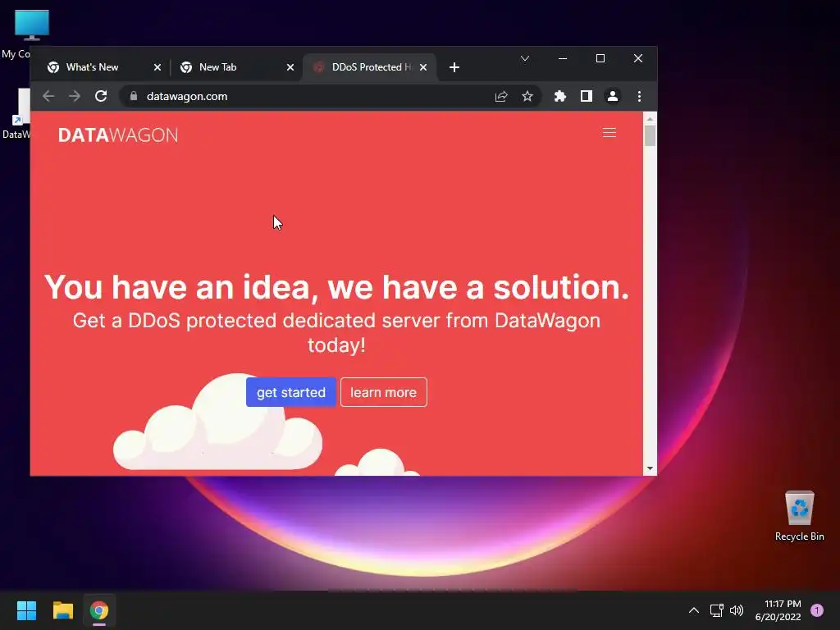This screenshot has height=630, width=840.
Task: Click the share this page icon
Action: pos(501,97)
